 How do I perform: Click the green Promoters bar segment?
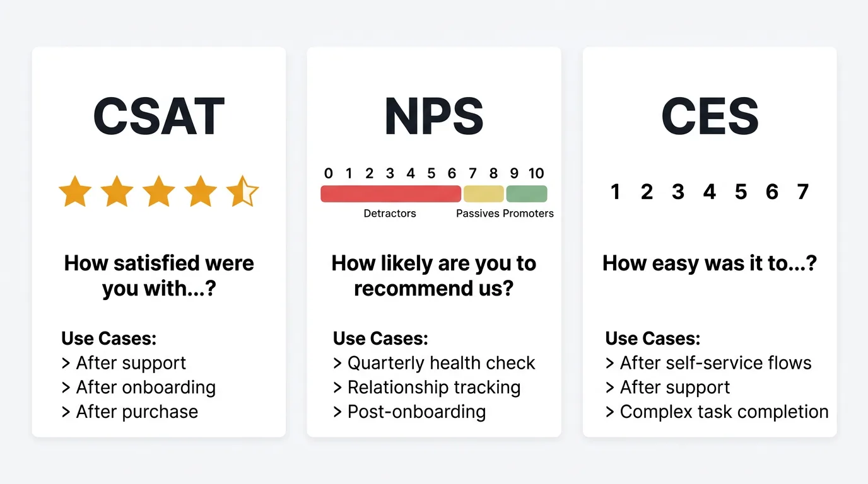coord(527,193)
